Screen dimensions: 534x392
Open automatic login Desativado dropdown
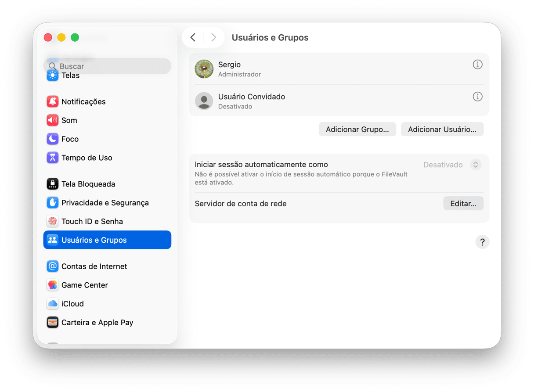tap(475, 165)
